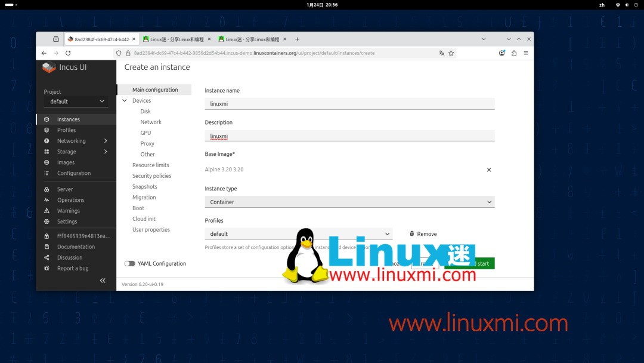Open the Storage sidebar icon
Screen dimensions: 644x363
[47, 152]
